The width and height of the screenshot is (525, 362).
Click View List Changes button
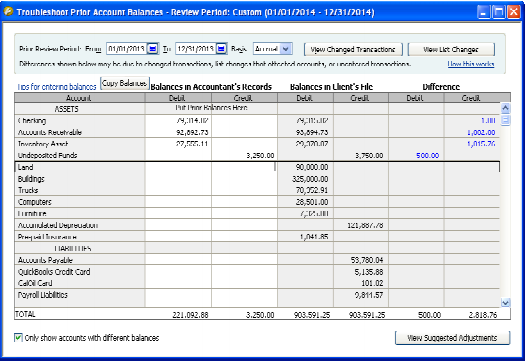click(451, 50)
